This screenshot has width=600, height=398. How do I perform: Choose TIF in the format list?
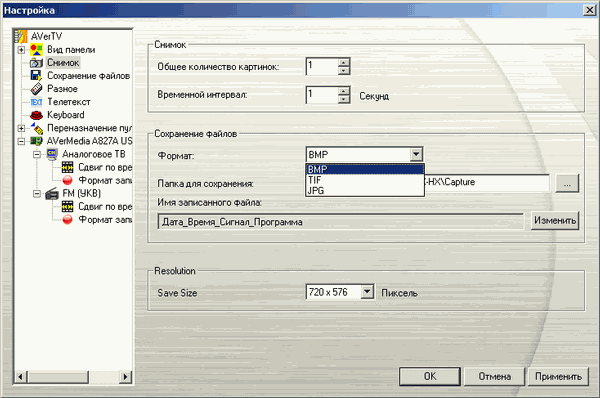click(x=365, y=180)
